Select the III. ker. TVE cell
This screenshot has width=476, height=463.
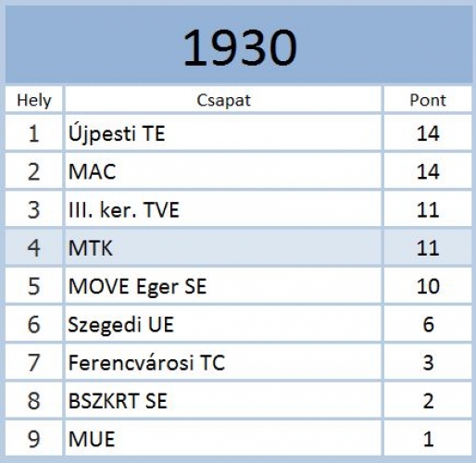(x=223, y=209)
